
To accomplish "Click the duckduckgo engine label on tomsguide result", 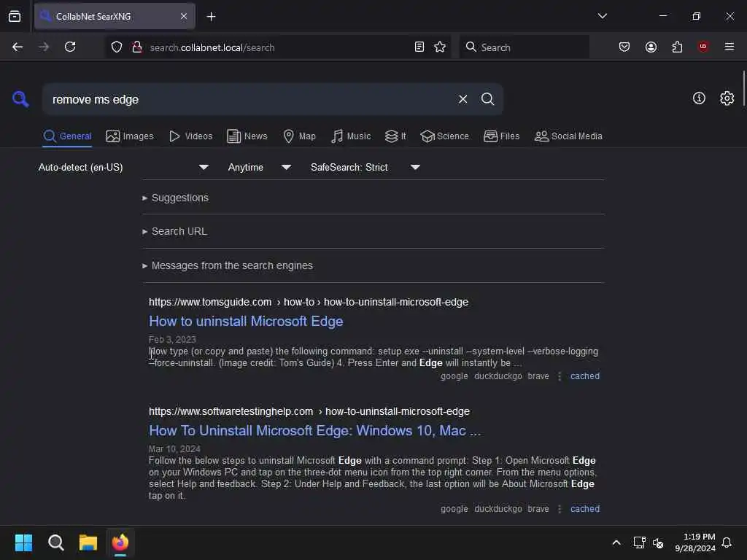I will coord(498,376).
